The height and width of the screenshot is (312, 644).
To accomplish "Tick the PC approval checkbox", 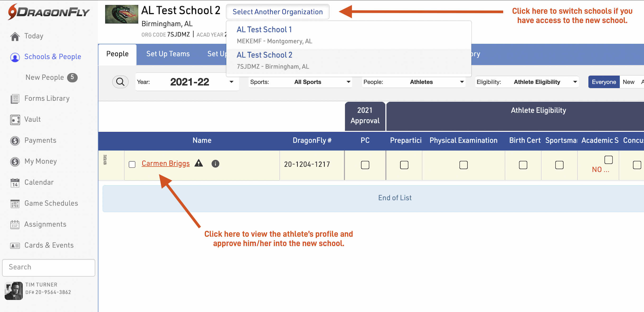I will pyautogui.click(x=365, y=165).
